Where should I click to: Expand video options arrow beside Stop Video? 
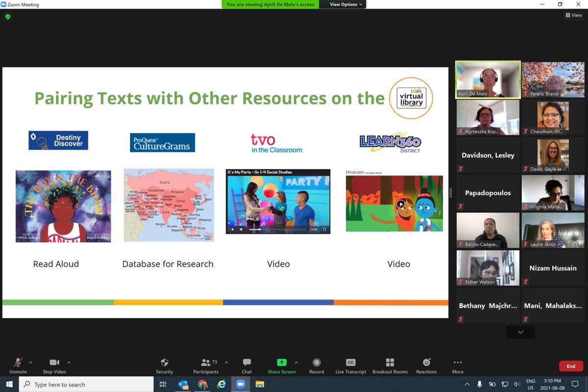click(69, 363)
